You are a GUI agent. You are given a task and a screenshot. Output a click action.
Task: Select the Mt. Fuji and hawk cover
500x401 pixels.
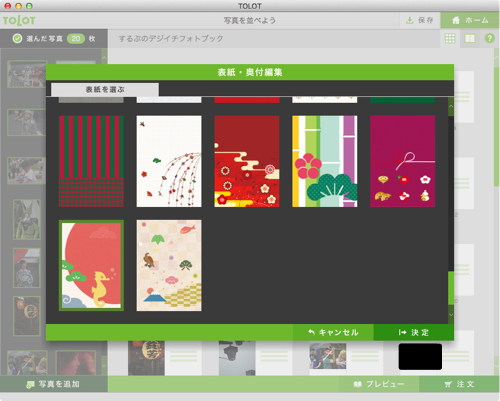tap(169, 265)
